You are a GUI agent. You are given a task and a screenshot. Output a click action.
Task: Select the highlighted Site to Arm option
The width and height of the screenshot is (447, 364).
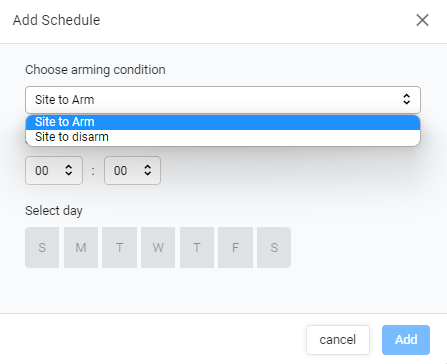[223, 122]
